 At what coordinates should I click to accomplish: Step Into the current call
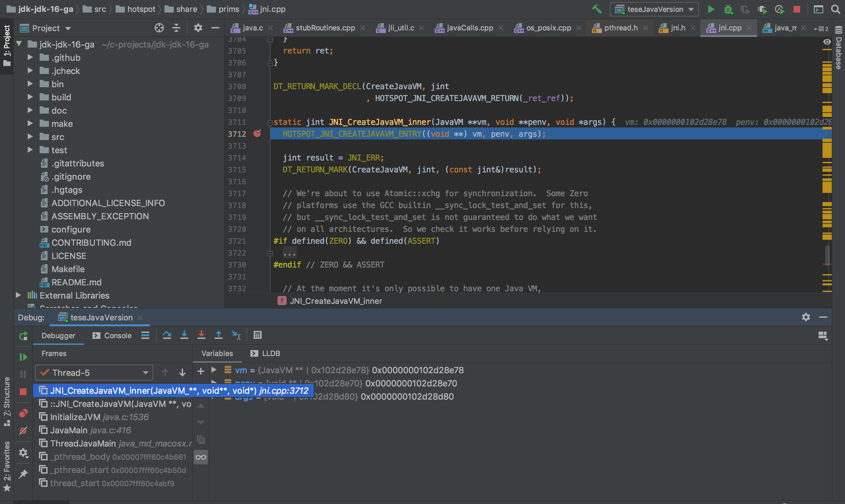(x=184, y=335)
